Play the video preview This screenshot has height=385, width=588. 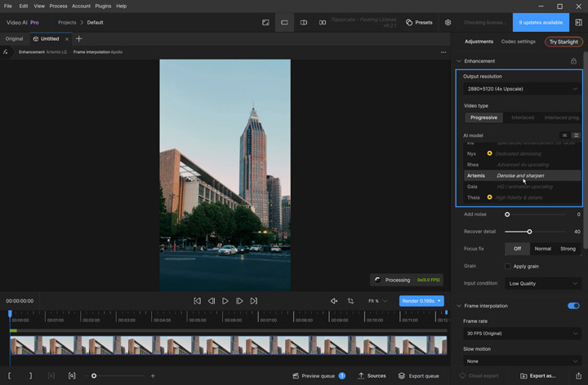point(225,301)
